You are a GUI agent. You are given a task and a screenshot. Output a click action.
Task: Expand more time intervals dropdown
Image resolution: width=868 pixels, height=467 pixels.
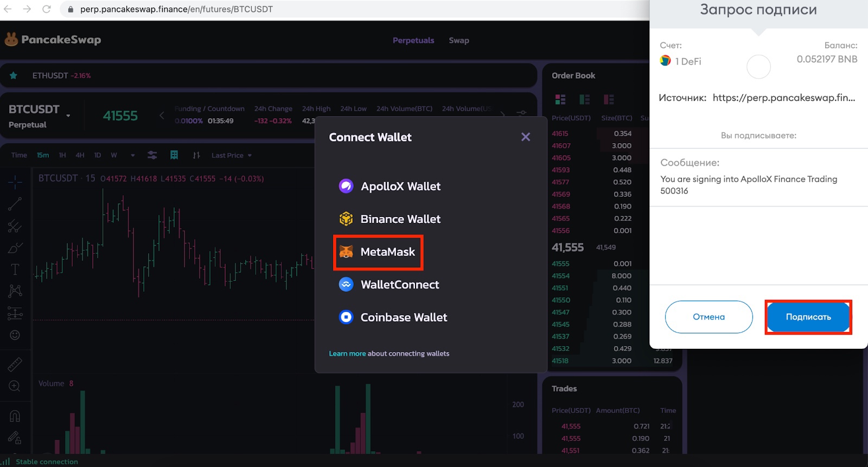tap(132, 155)
